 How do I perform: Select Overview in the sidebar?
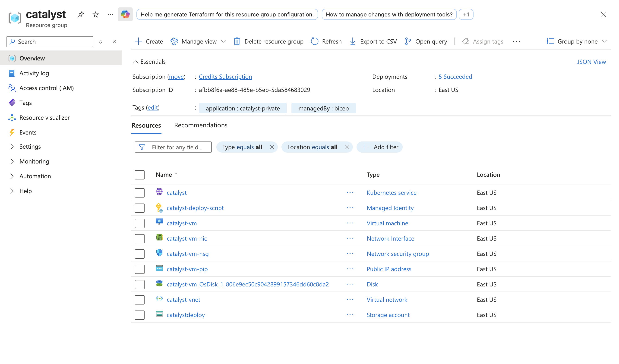tap(61, 58)
